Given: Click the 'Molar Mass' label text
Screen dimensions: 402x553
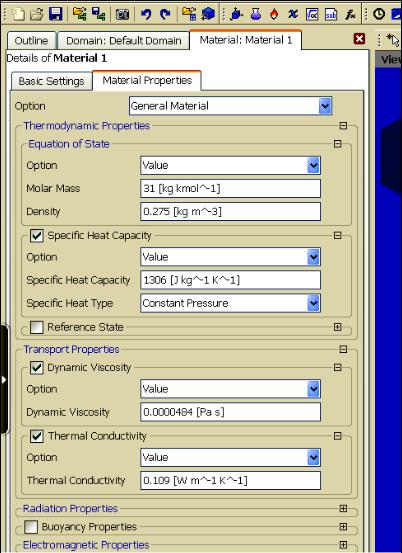Looking at the screenshot, I should tap(53, 188).
